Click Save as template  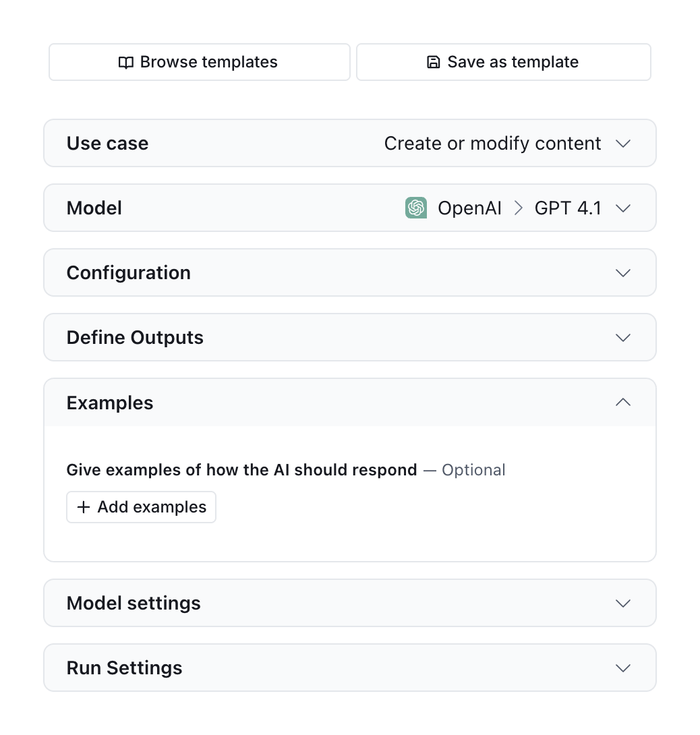[x=504, y=61]
